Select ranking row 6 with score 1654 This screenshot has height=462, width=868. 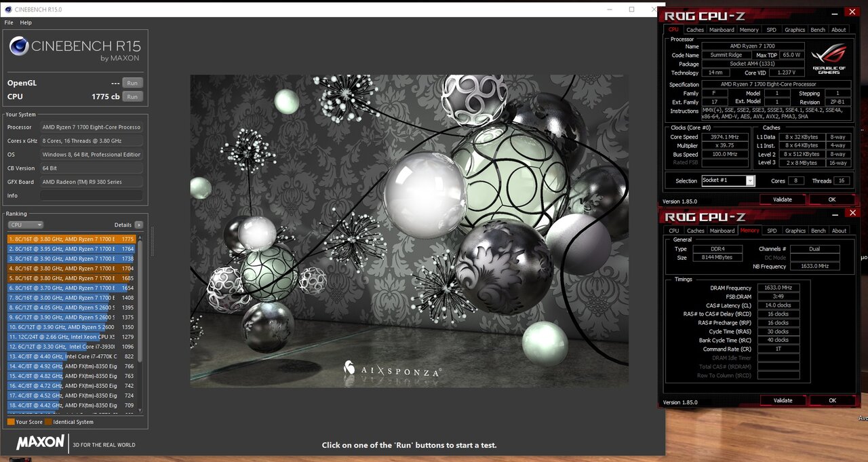coord(72,288)
